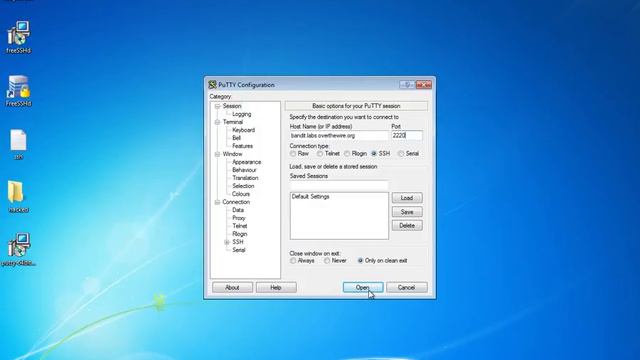
Task: Select the yellow folder on the desktop
Action: coord(18,197)
